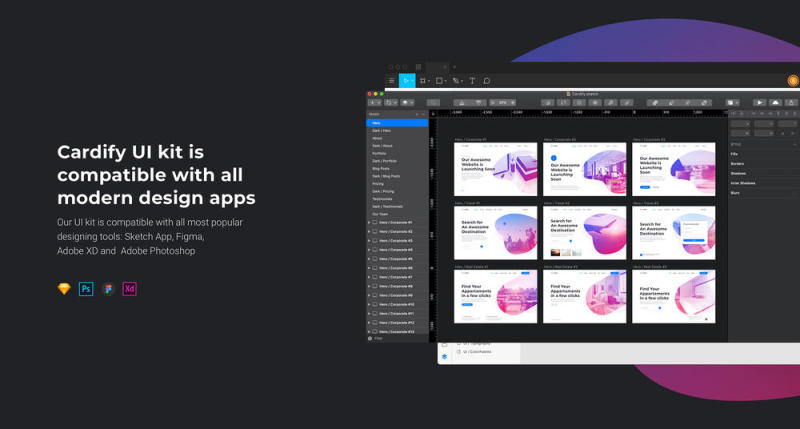Select artboard with Search Destination cityscape blob

[x=495, y=233]
